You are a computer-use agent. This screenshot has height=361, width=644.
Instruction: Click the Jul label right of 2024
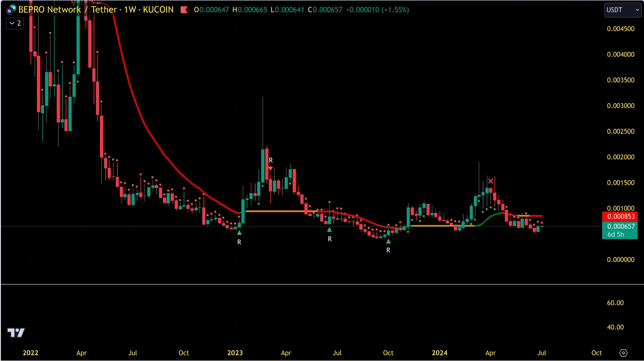542,353
